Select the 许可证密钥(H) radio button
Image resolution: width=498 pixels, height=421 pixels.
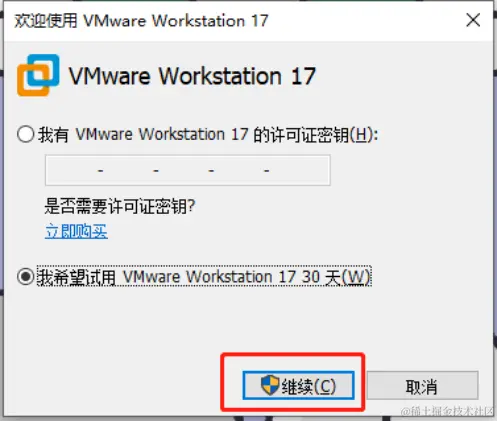26,134
